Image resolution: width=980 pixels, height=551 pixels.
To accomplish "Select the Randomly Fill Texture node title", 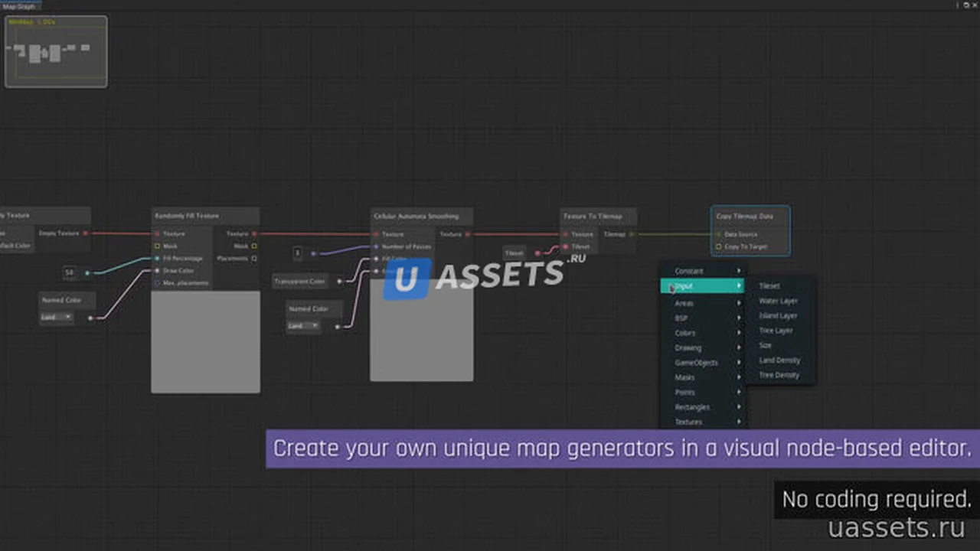I will (187, 216).
